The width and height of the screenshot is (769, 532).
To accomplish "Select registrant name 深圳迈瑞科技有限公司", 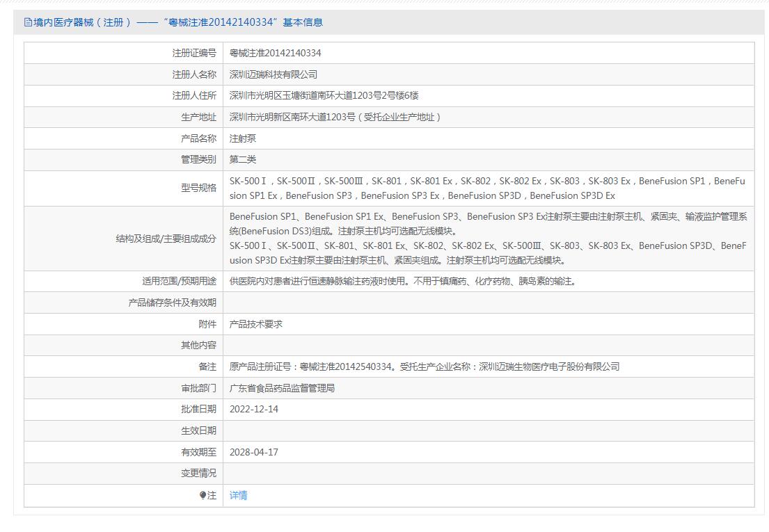I will click(x=273, y=74).
